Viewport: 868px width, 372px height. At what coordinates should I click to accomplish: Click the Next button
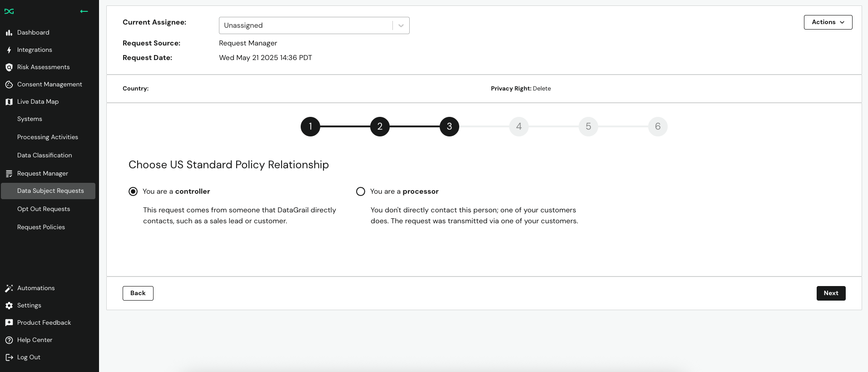point(831,293)
